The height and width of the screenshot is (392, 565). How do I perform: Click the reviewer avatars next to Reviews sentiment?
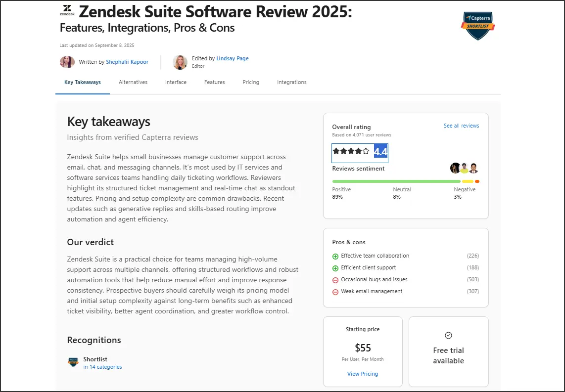(464, 168)
